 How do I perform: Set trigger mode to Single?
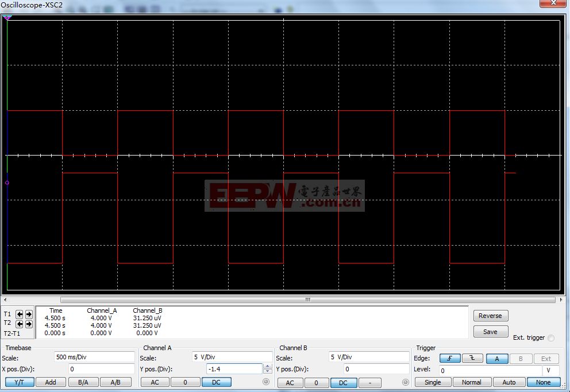coord(433,382)
